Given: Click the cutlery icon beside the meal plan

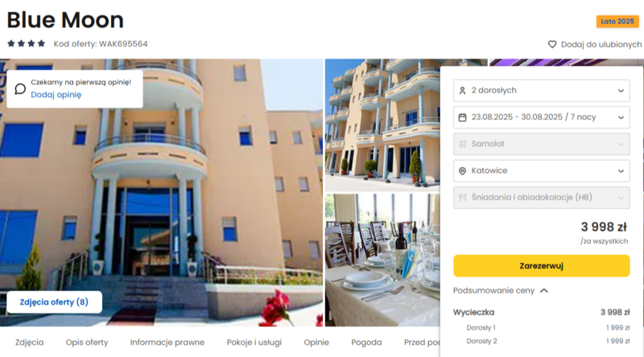Looking at the screenshot, I should 462,197.
